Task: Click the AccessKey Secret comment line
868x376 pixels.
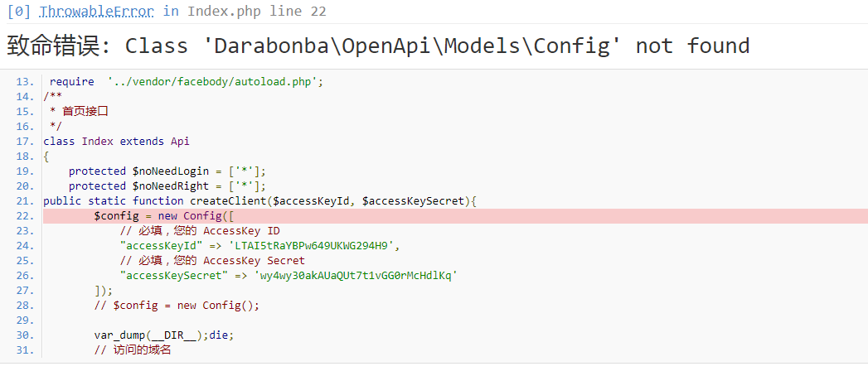Action: tap(212, 260)
